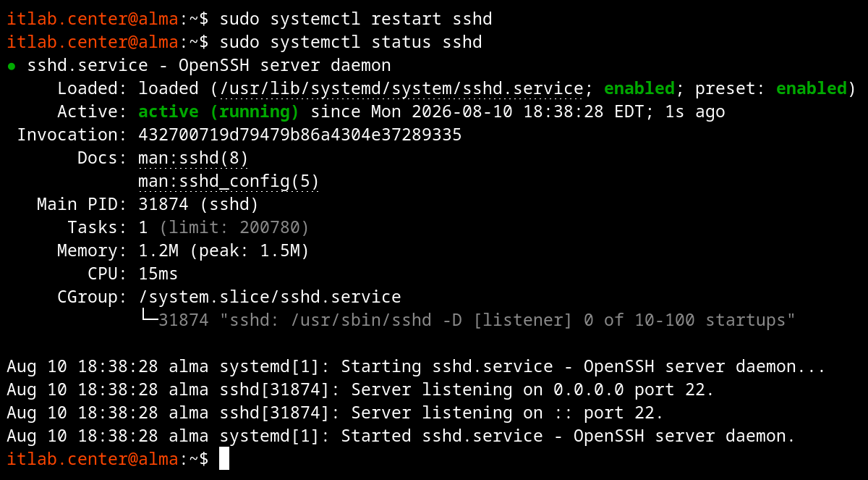Click the Invocation ID hash string
Image resolution: width=868 pixels, height=480 pixels.
pos(299,135)
